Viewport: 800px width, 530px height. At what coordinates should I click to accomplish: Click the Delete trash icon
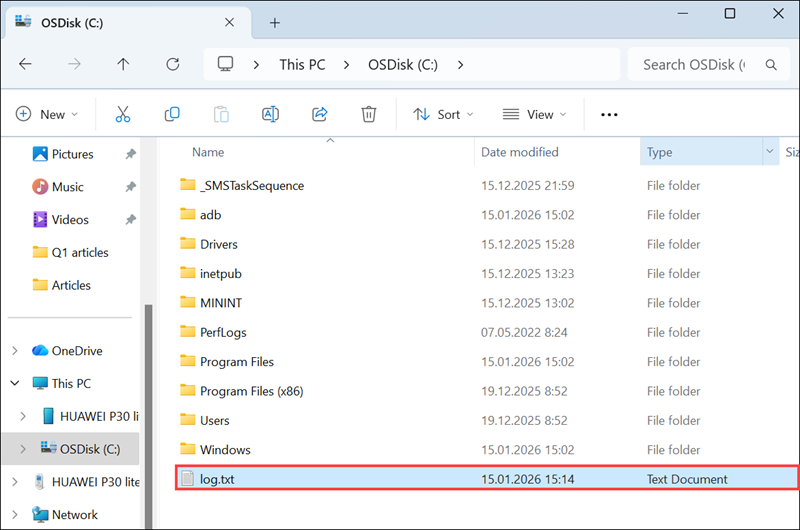[369, 114]
